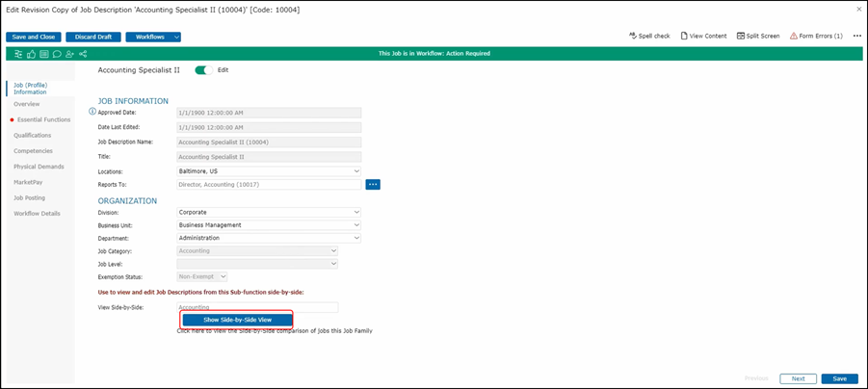The image size is (868, 389).
Task: Toggle the Edit switch off
Action: pos(203,70)
